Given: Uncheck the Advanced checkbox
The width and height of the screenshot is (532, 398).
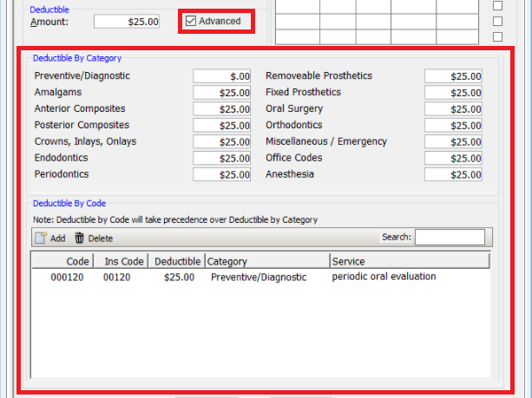Looking at the screenshot, I should pyautogui.click(x=192, y=21).
